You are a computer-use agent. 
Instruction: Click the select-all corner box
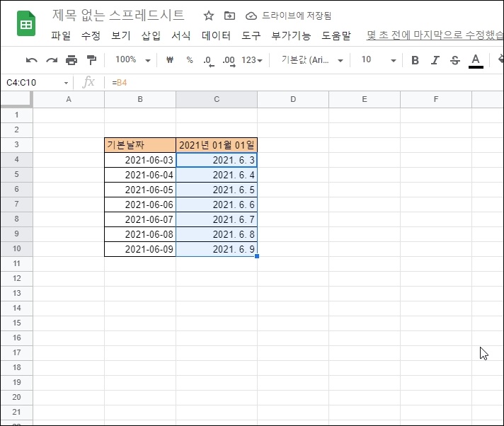tap(16, 99)
